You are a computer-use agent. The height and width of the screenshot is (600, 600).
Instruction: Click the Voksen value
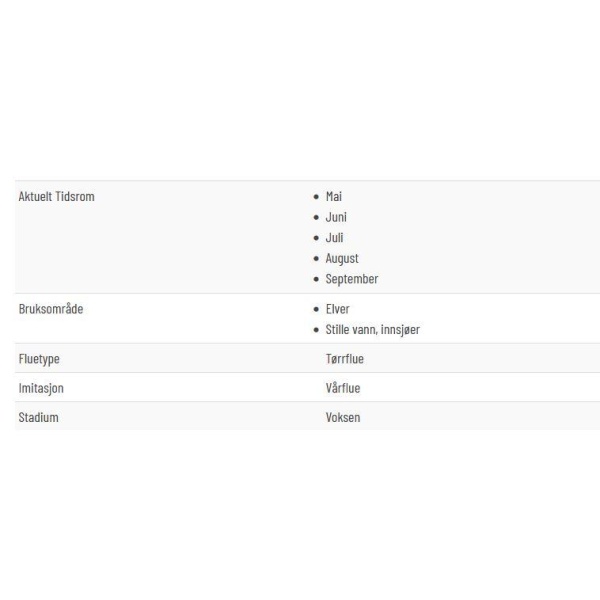[x=343, y=417]
